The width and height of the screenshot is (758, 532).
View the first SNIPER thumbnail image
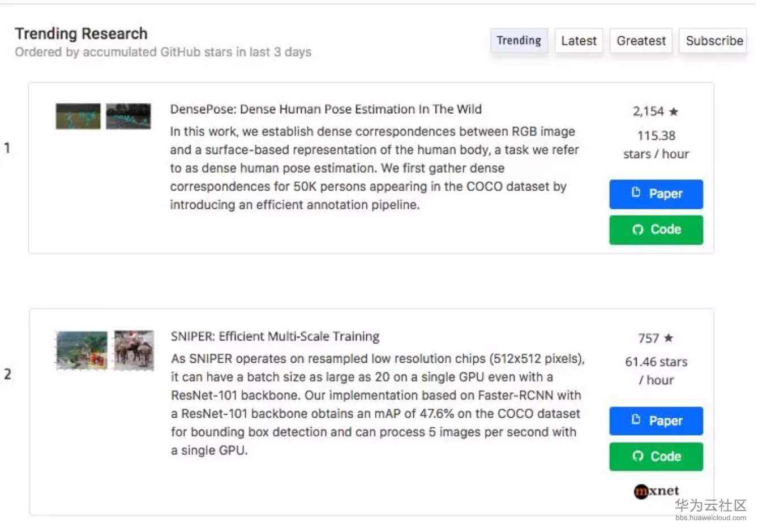pyautogui.click(x=82, y=350)
